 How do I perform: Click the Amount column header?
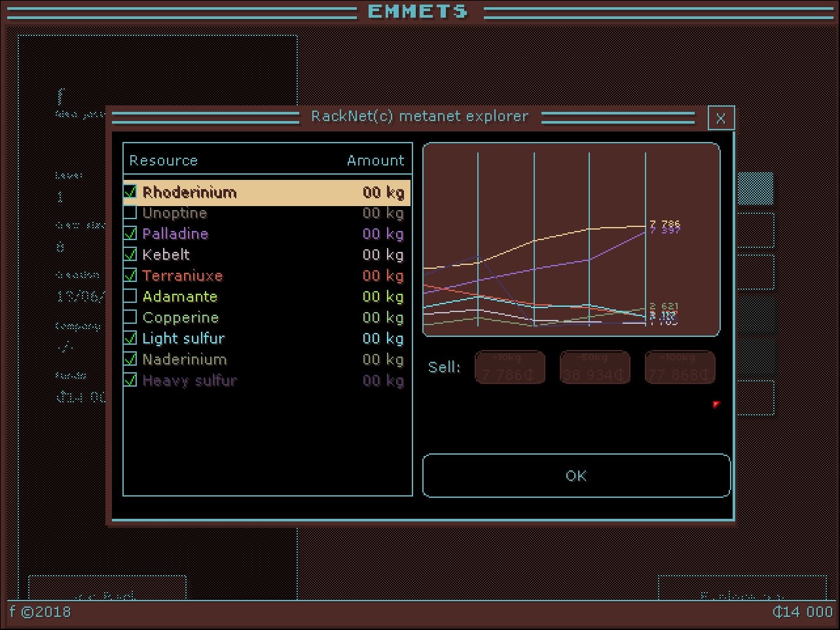(375, 161)
